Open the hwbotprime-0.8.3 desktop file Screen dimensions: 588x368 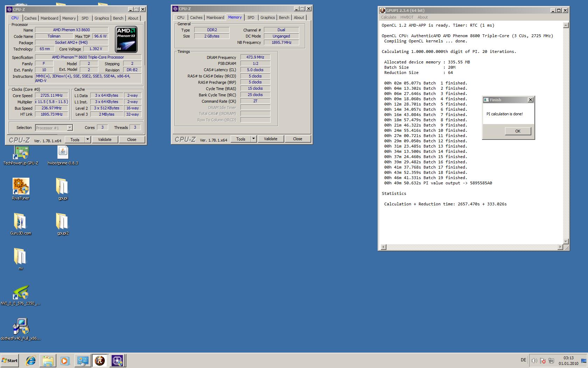click(63, 155)
